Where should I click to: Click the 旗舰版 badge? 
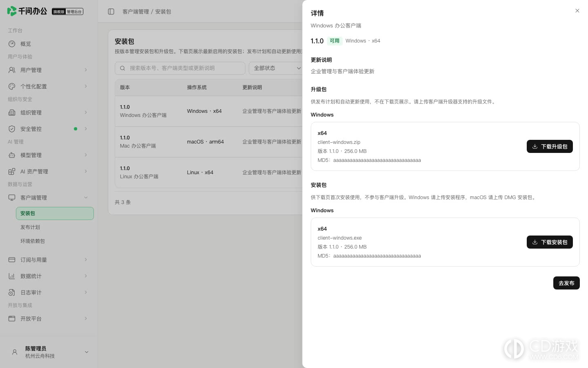pyautogui.click(x=59, y=11)
